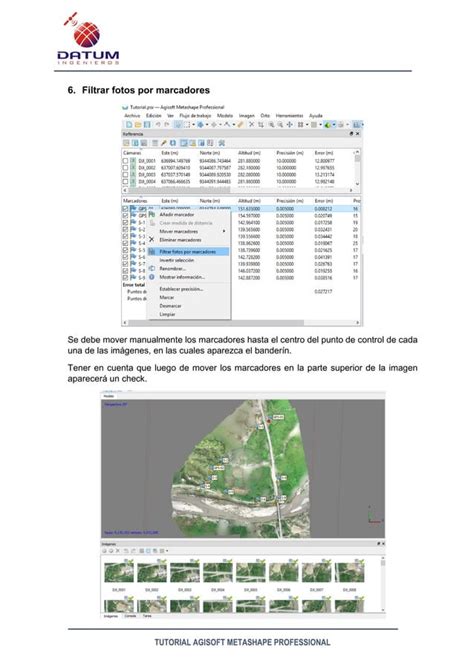474x670 pixels.
Task: Open the Flujo de trabajo menu
Action: pos(195,115)
